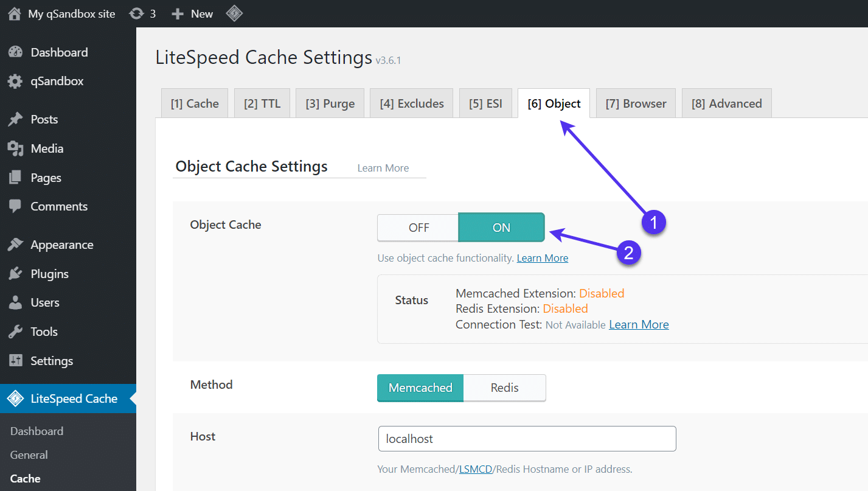Open the [8] Advanced tab
Screen dimensions: 868x491
click(x=726, y=103)
